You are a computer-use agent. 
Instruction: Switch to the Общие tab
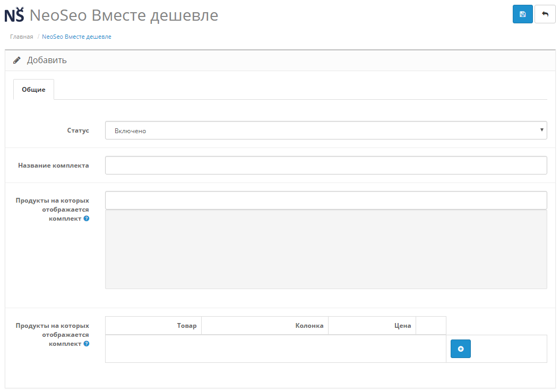point(33,90)
